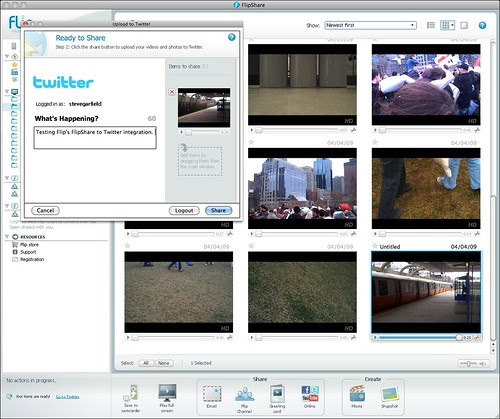This screenshot has height=419, width=500.
Task: Click the Flip store cart icon in Resources
Action: pos(15,245)
